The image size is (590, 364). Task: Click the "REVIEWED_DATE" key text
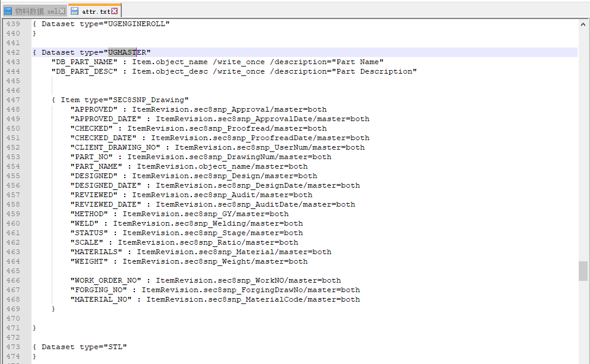click(106, 204)
